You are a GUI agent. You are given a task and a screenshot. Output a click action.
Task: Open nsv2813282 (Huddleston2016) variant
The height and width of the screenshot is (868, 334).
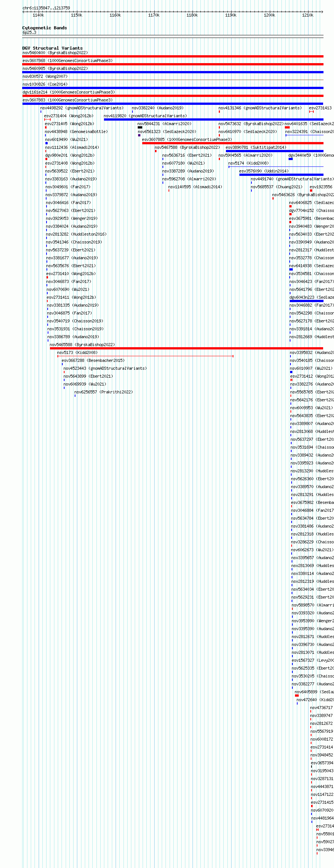click(77, 234)
